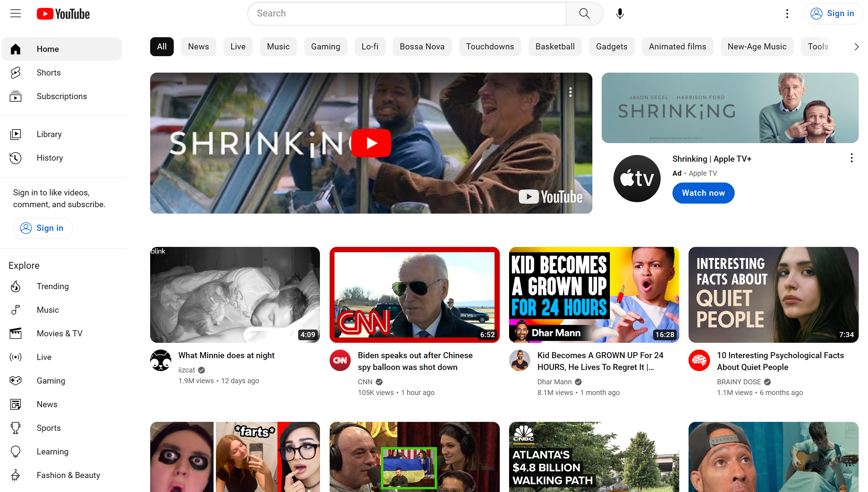Image resolution: width=868 pixels, height=492 pixels.
Task: Open CNN channel avatar
Action: (340, 360)
